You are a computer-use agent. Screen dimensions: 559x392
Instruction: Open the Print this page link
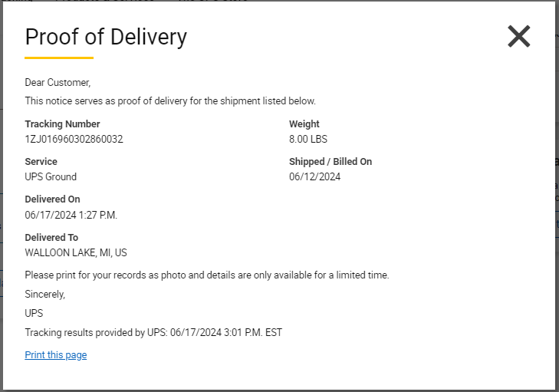click(56, 355)
